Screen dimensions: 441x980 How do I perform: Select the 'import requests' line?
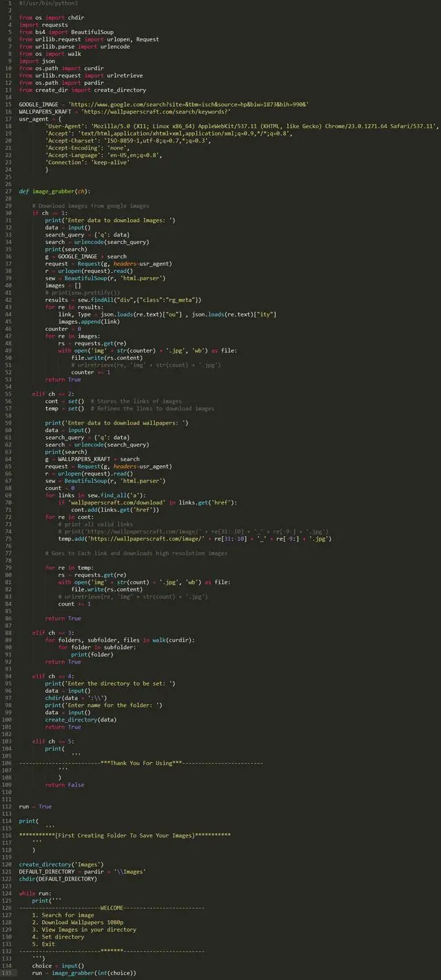43,25
